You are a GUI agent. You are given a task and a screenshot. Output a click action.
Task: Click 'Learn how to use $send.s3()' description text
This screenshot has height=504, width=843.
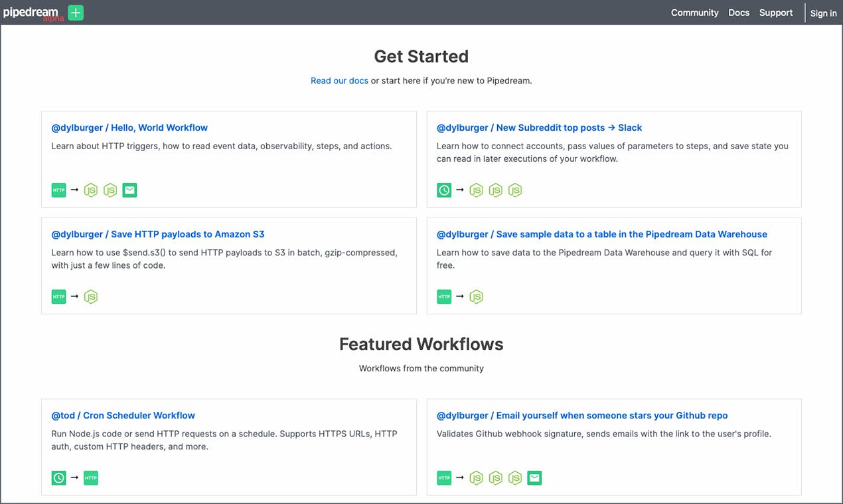[224, 259]
